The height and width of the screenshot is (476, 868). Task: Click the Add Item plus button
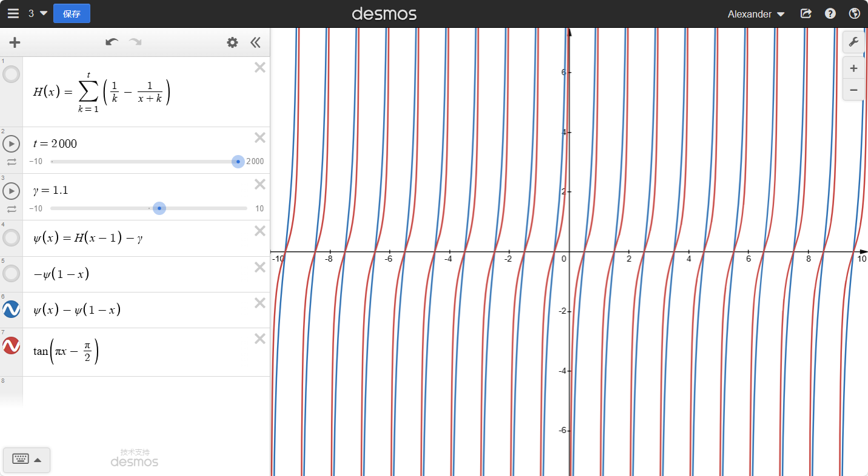pyautogui.click(x=15, y=42)
